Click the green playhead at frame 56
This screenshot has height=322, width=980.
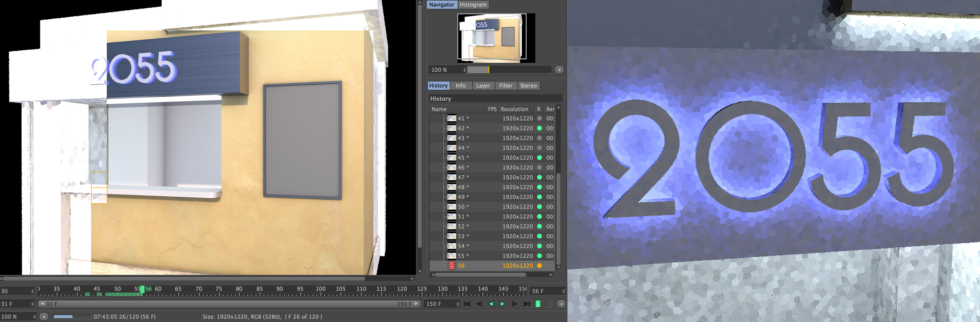(142, 289)
